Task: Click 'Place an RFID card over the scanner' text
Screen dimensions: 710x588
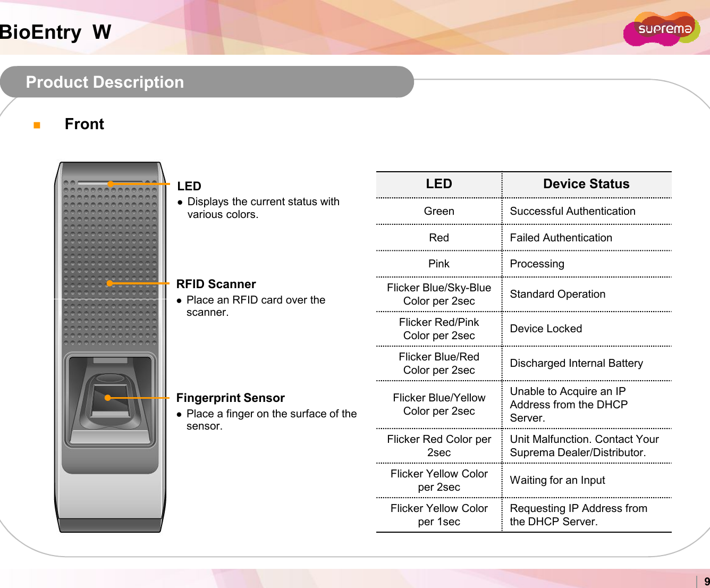Action: pos(256,306)
